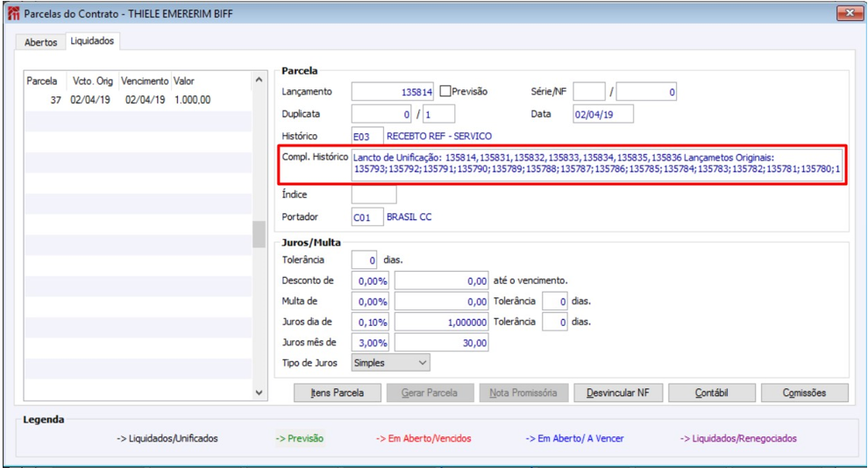Select the Liquidados tab
Screen dimensions: 868x468
[x=92, y=41]
